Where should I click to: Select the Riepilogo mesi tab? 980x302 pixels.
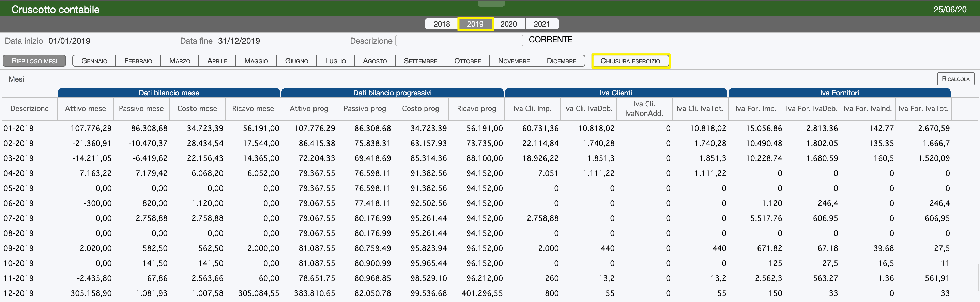[x=34, y=61]
